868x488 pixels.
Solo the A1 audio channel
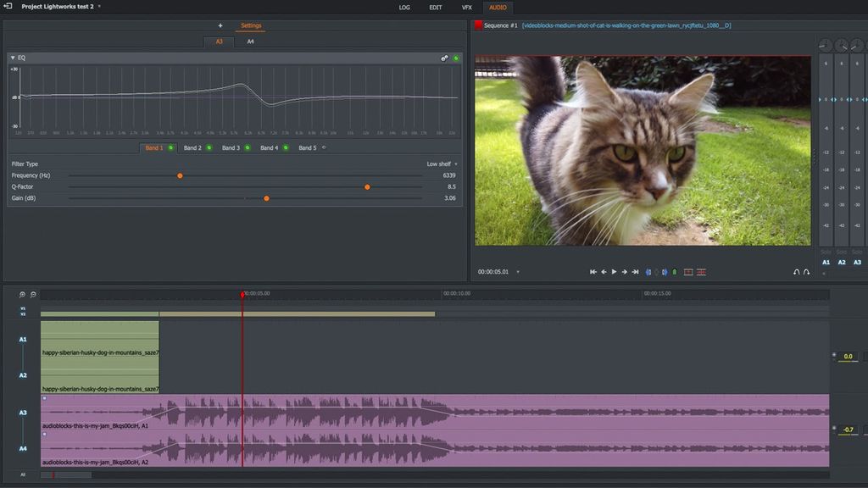[825, 252]
